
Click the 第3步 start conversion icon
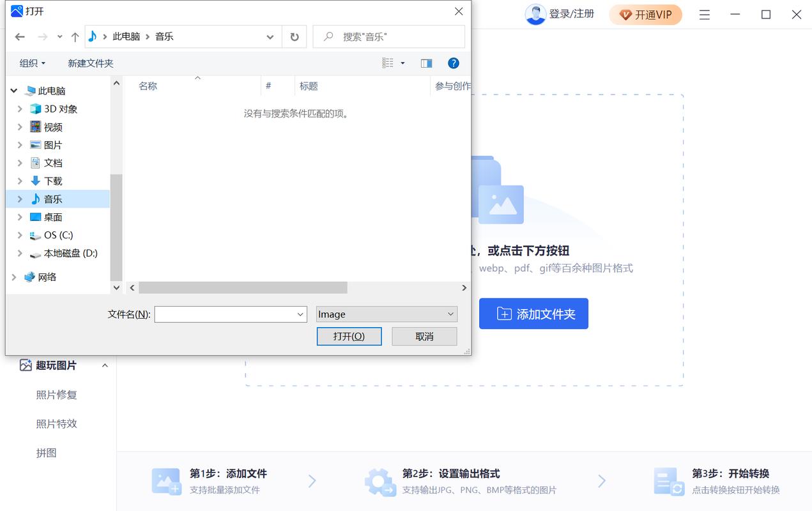tap(670, 482)
